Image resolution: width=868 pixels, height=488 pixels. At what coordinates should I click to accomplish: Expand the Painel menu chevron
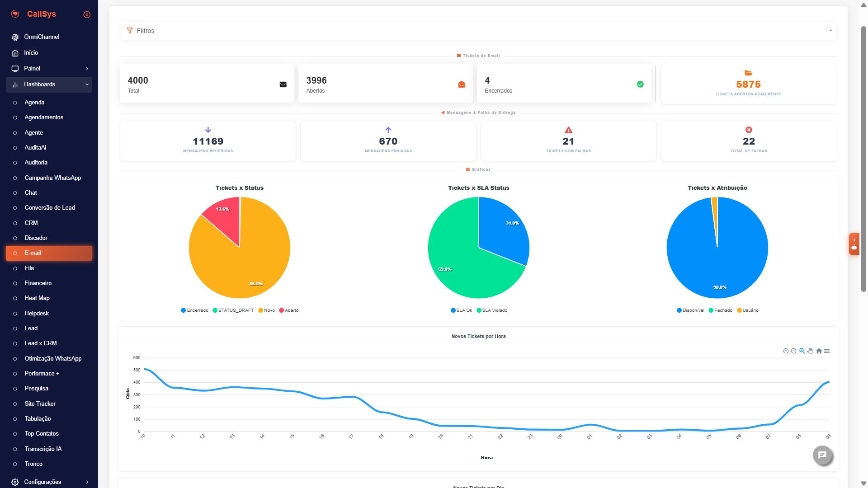coord(87,69)
